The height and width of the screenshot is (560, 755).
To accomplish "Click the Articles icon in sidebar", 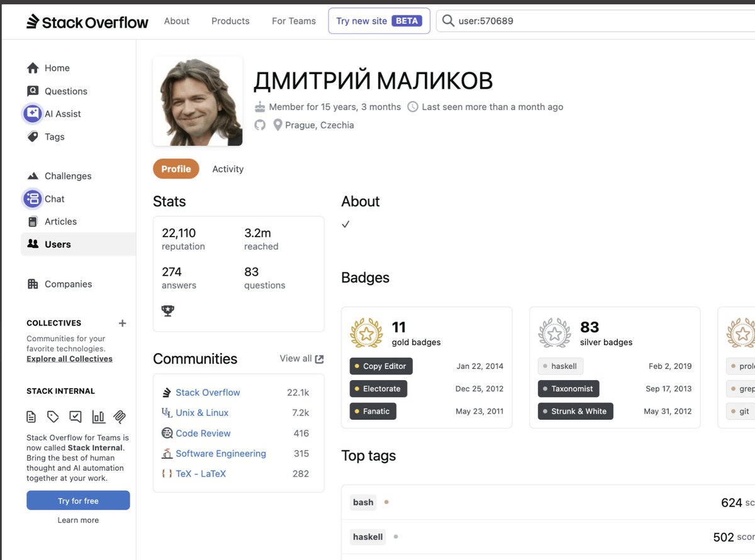I will [33, 221].
